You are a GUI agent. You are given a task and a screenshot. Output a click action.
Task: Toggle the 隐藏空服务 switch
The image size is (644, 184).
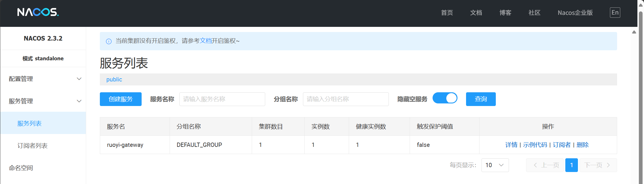pos(445,98)
